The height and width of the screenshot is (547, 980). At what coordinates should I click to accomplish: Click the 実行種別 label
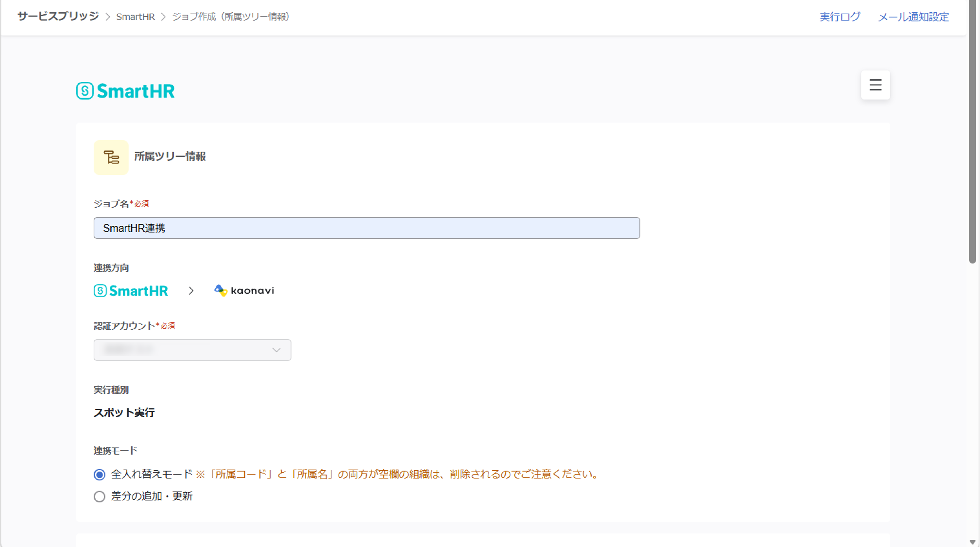(x=111, y=390)
